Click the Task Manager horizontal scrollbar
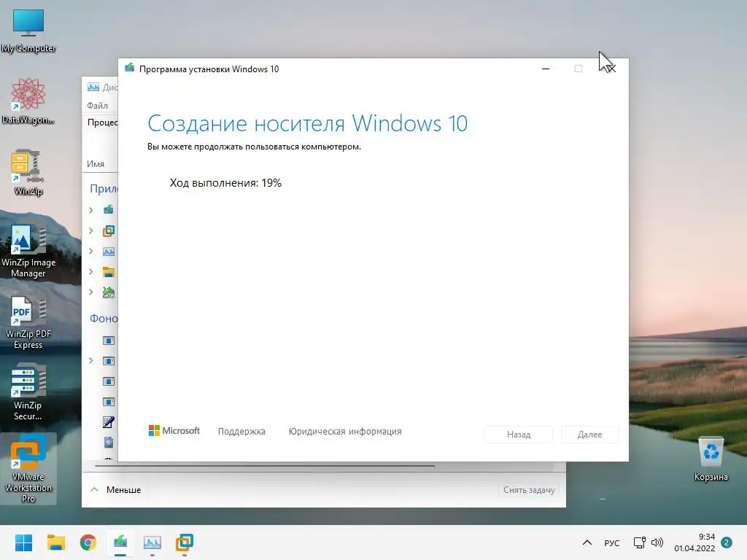 tap(265, 466)
